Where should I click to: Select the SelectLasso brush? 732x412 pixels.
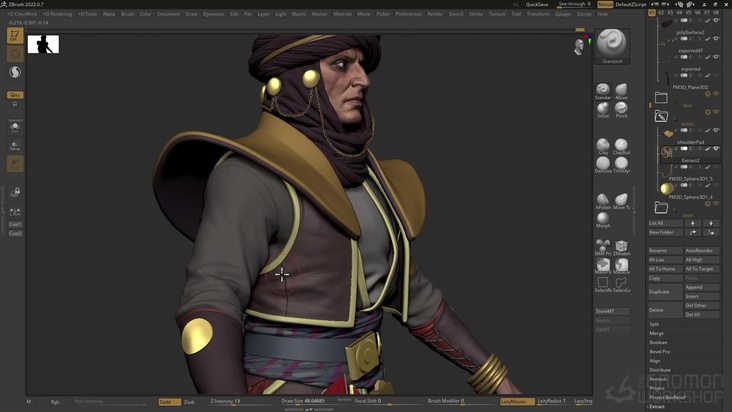(x=621, y=284)
